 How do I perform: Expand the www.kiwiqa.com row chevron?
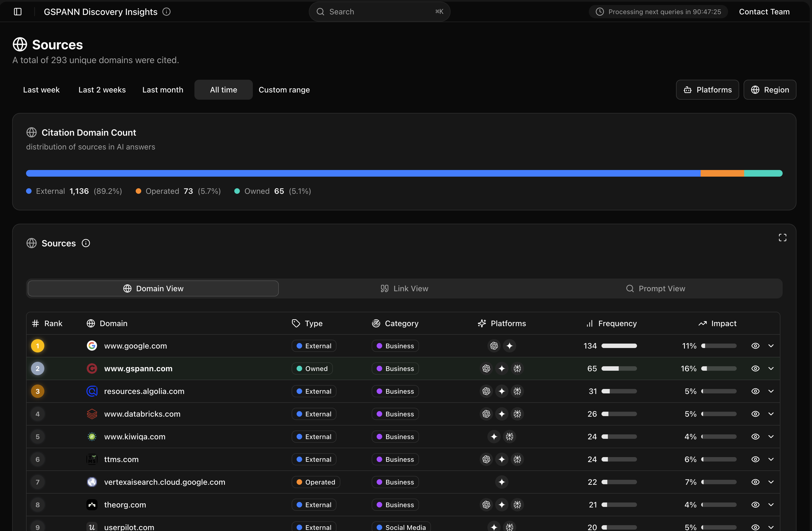click(771, 437)
